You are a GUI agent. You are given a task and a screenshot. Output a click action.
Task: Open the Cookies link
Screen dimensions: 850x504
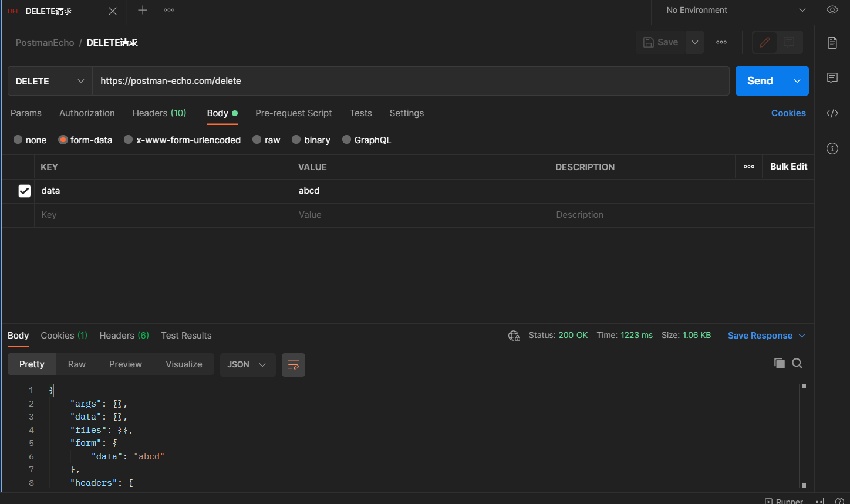tap(788, 113)
